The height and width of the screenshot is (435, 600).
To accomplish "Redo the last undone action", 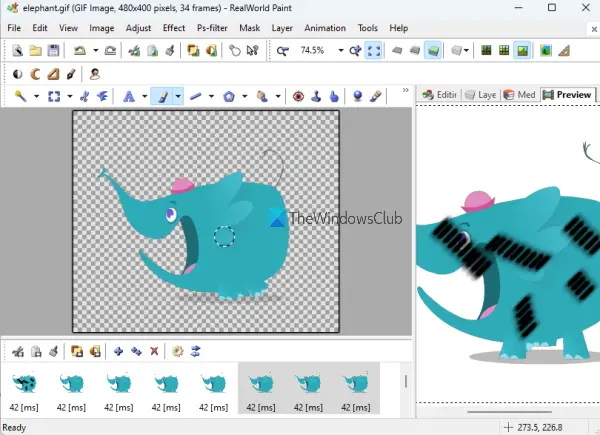I will click(110, 51).
